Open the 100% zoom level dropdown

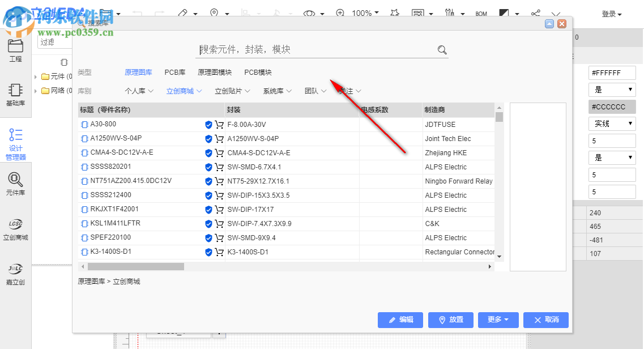click(365, 13)
